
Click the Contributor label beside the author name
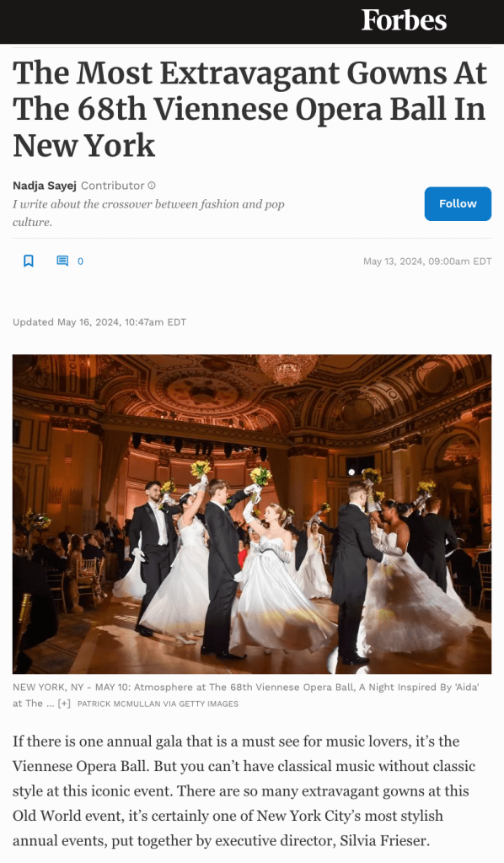click(x=113, y=186)
